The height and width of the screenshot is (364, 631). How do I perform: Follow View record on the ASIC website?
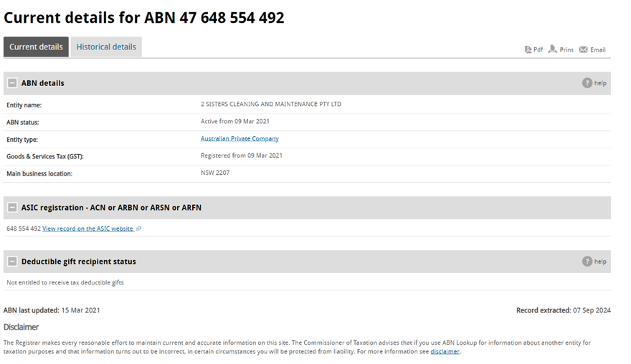pos(87,229)
